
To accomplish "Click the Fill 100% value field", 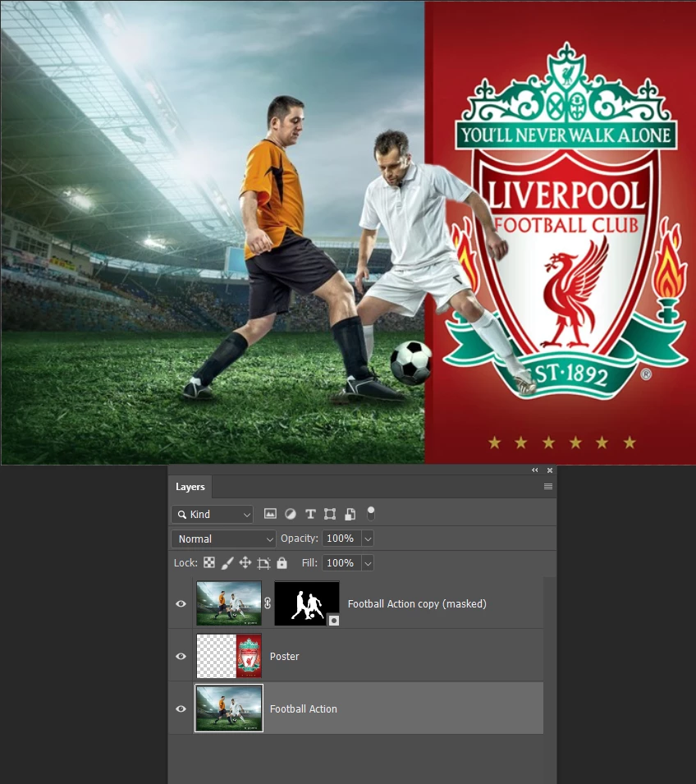I will [x=342, y=563].
